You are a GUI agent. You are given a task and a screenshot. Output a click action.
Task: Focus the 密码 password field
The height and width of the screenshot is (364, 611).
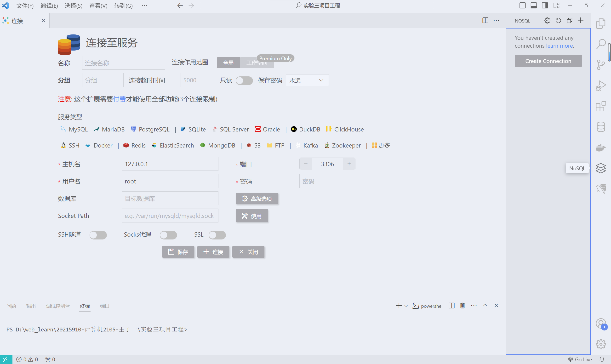tap(348, 181)
